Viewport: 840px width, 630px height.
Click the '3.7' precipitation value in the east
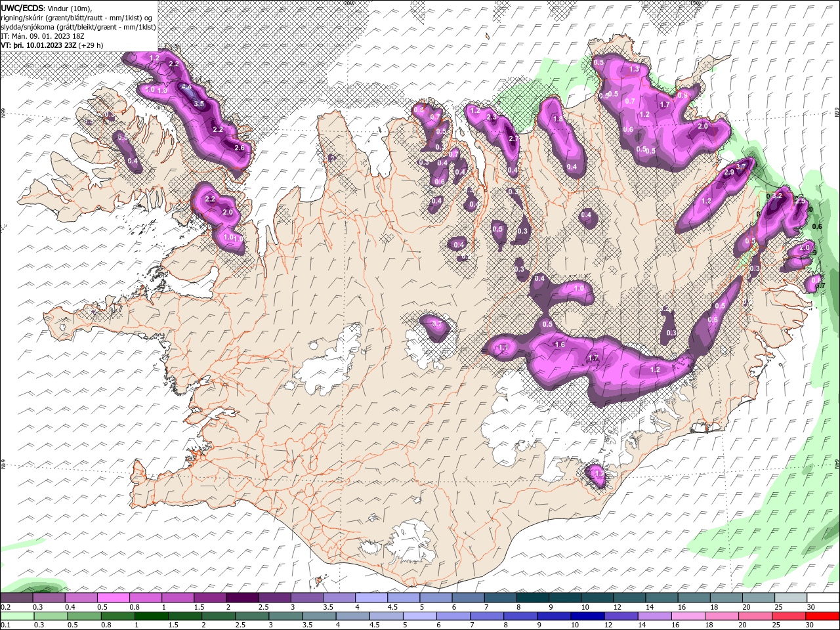pyautogui.click(x=742, y=167)
